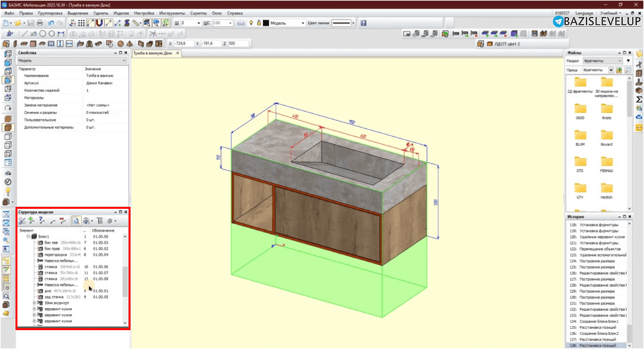Toggle the magnet snap icon
The height and width of the screenshot is (349, 644).
click(x=99, y=23)
